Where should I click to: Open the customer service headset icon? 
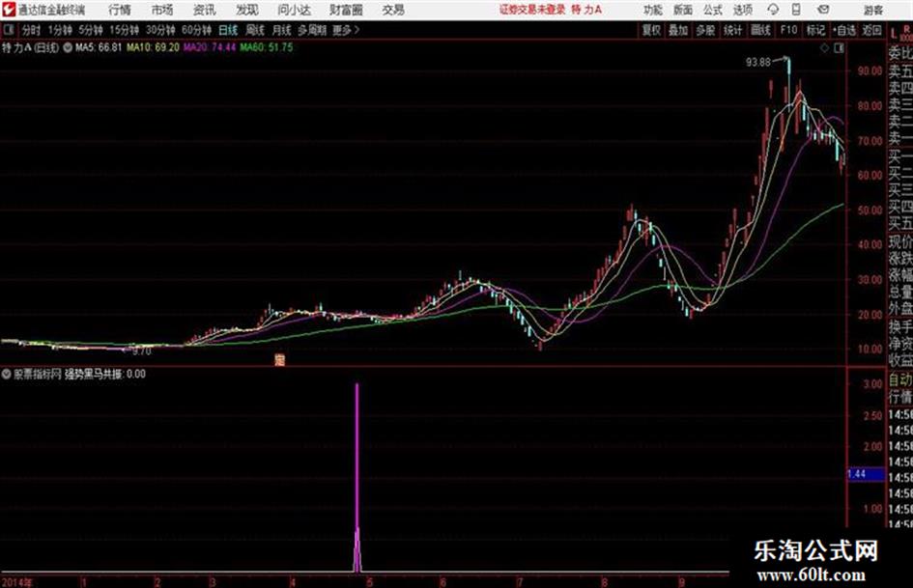coord(773,10)
